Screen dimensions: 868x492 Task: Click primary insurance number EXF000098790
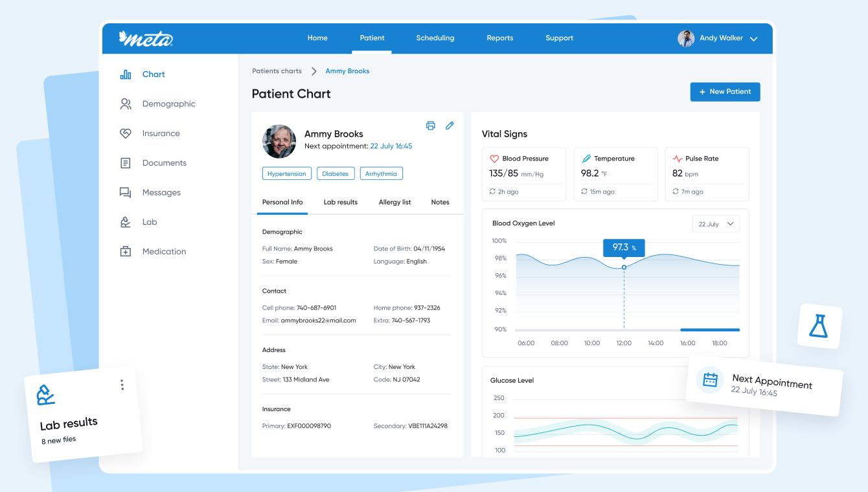point(309,426)
